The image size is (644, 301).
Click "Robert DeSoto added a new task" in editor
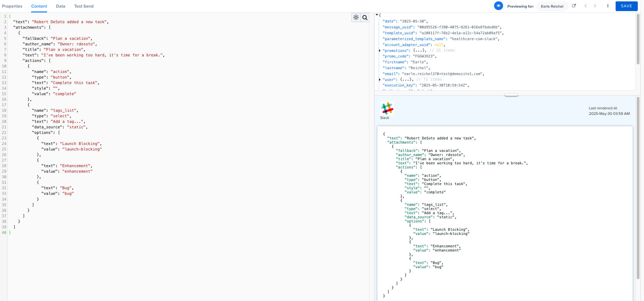point(69,22)
